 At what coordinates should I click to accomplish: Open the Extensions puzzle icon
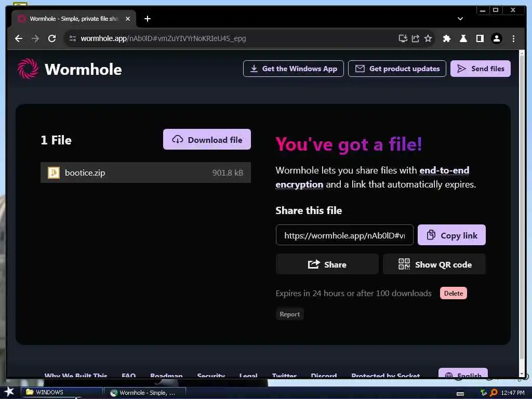[x=447, y=38]
